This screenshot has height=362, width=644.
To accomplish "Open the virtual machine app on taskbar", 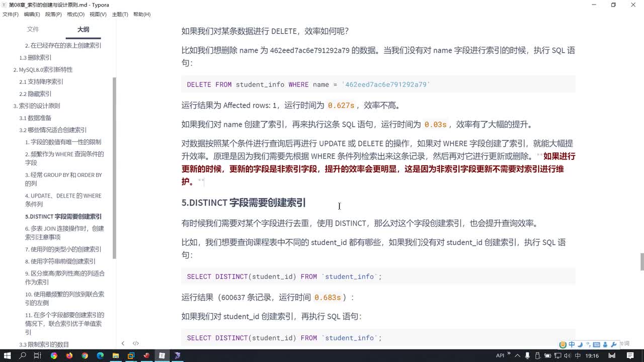I will [131, 355].
